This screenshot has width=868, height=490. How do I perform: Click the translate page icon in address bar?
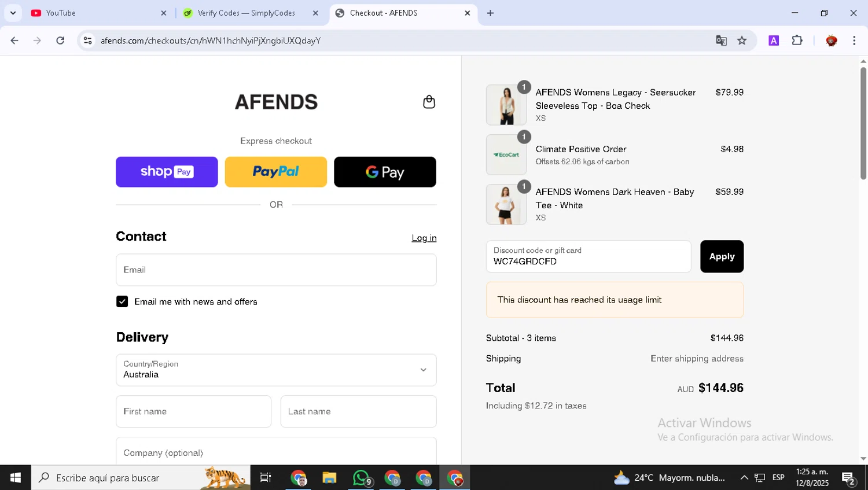point(721,40)
